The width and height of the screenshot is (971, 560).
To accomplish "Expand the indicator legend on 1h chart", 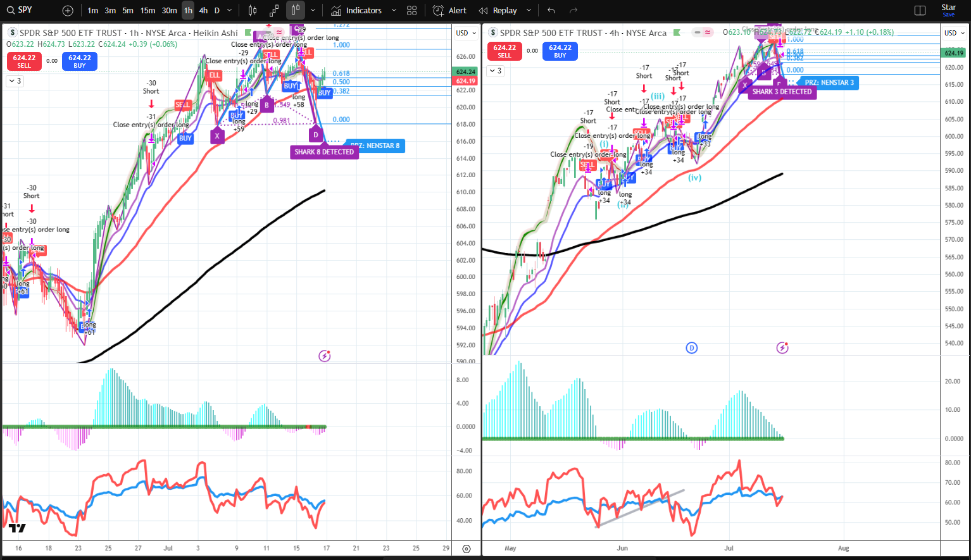I will click(x=15, y=81).
